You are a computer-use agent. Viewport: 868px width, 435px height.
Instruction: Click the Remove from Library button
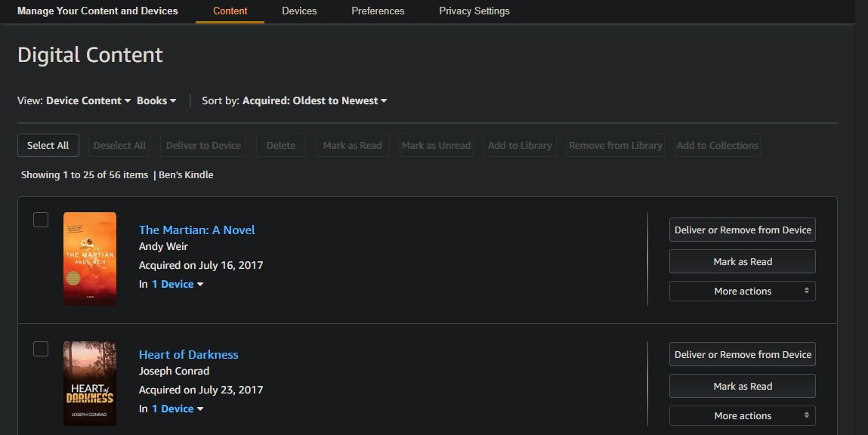pos(616,146)
